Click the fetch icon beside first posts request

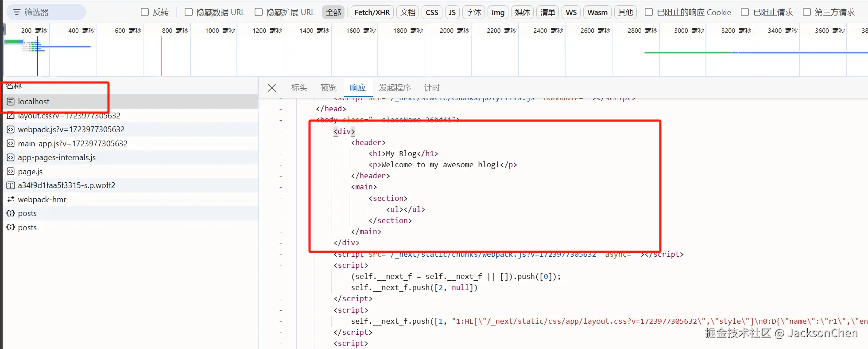pos(11,213)
